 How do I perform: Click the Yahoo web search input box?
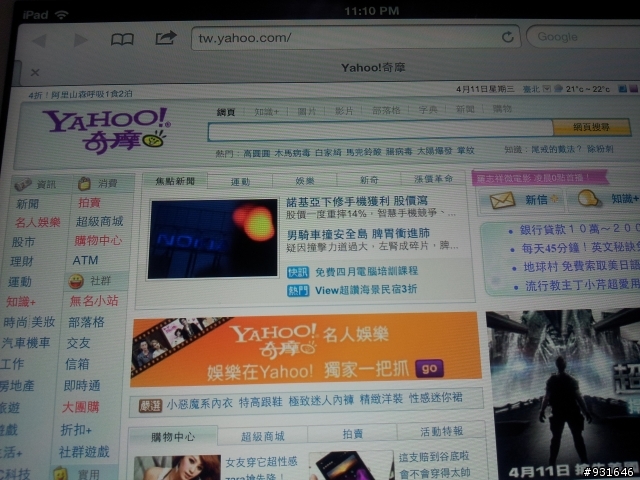click(x=380, y=131)
